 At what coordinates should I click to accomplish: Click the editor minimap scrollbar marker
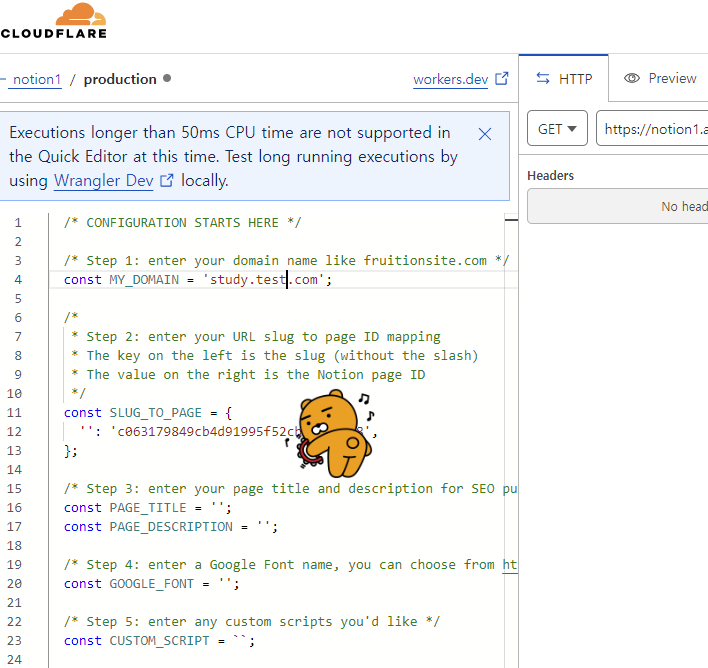click(x=511, y=220)
